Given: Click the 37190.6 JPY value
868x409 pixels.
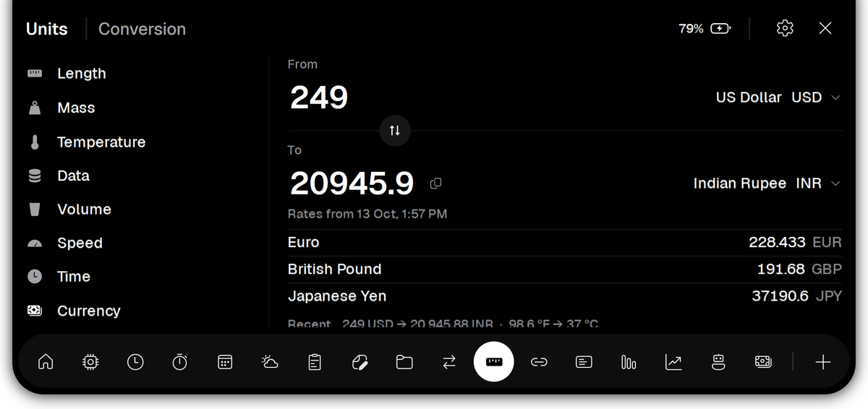Looking at the screenshot, I should click(x=796, y=296).
